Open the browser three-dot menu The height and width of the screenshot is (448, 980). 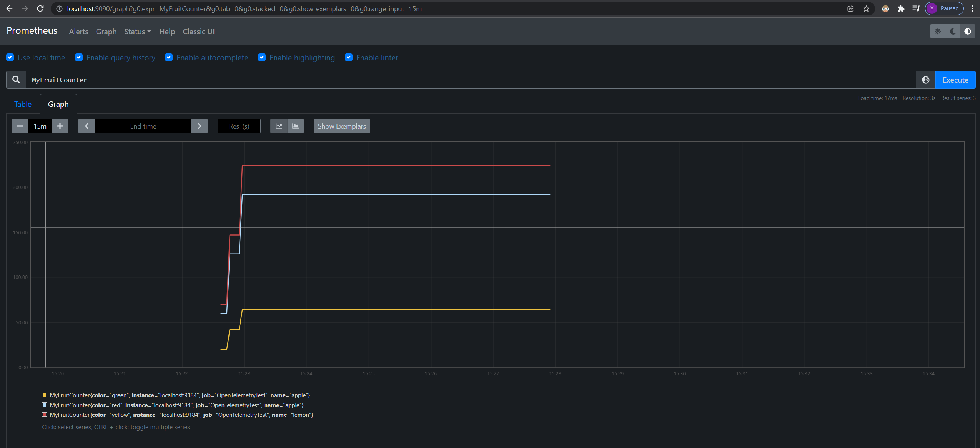click(x=972, y=8)
